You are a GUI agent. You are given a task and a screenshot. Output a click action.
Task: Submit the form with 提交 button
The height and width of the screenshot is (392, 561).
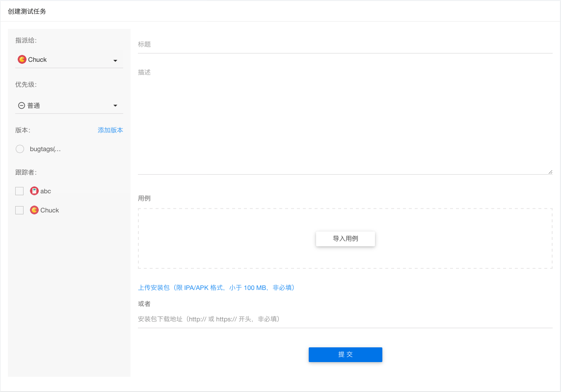(345, 355)
